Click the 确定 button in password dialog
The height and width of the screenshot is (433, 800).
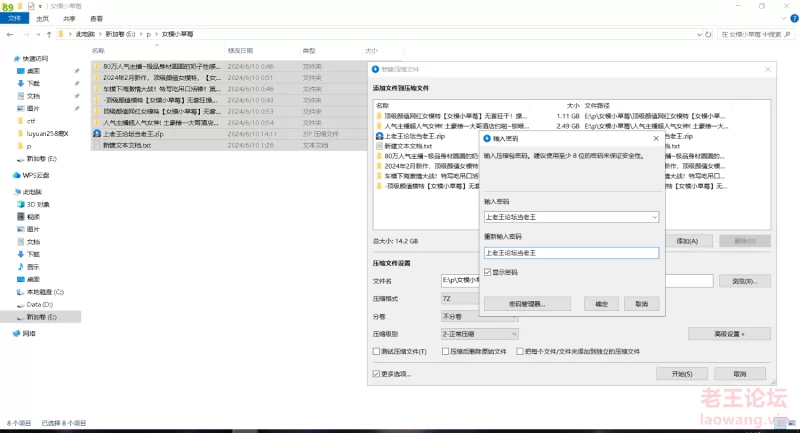point(601,303)
